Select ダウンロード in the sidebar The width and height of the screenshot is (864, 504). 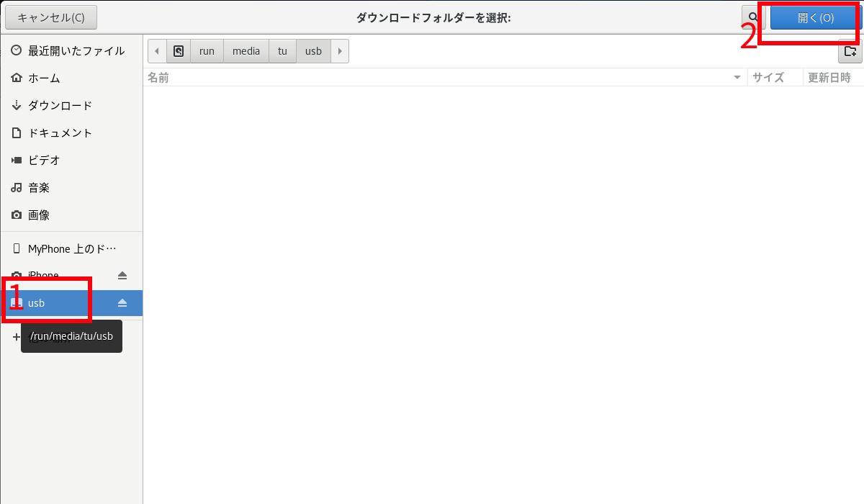(x=60, y=106)
